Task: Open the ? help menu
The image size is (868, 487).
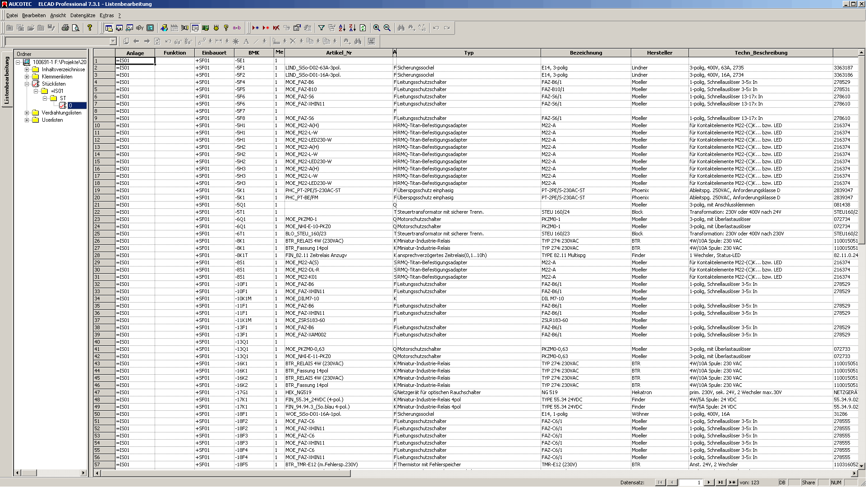Action: pos(119,15)
